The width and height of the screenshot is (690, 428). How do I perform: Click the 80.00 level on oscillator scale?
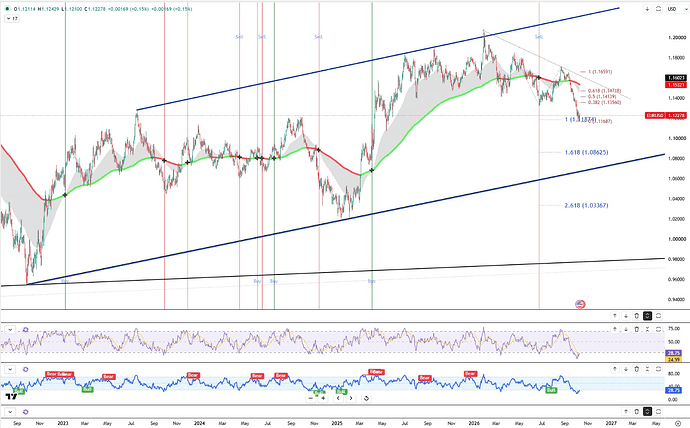point(674,374)
